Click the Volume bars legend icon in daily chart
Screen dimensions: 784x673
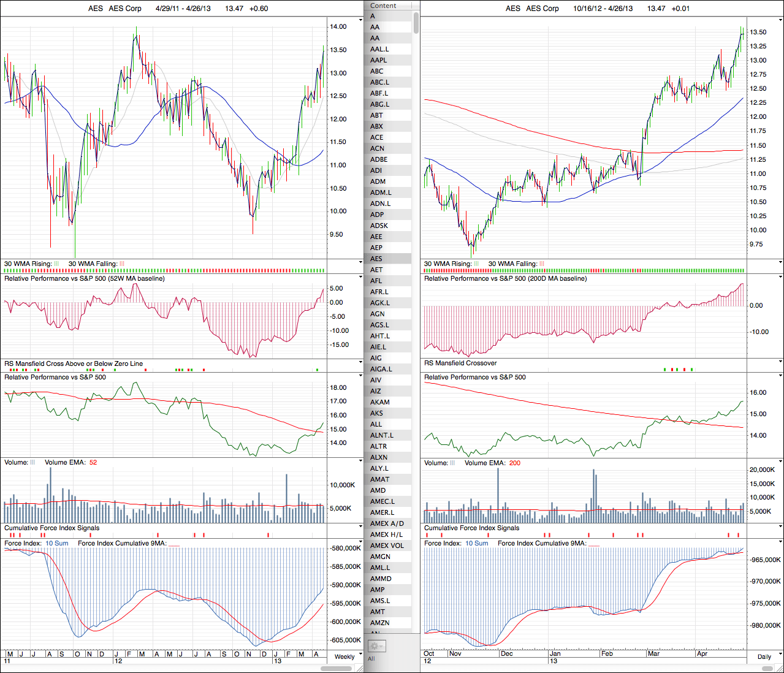click(452, 463)
